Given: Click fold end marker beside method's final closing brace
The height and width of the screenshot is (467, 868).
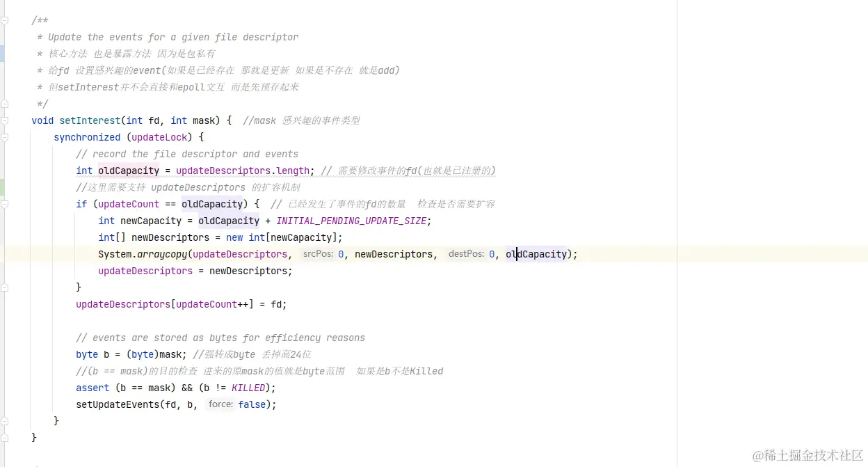Looking at the screenshot, I should click(5, 438).
